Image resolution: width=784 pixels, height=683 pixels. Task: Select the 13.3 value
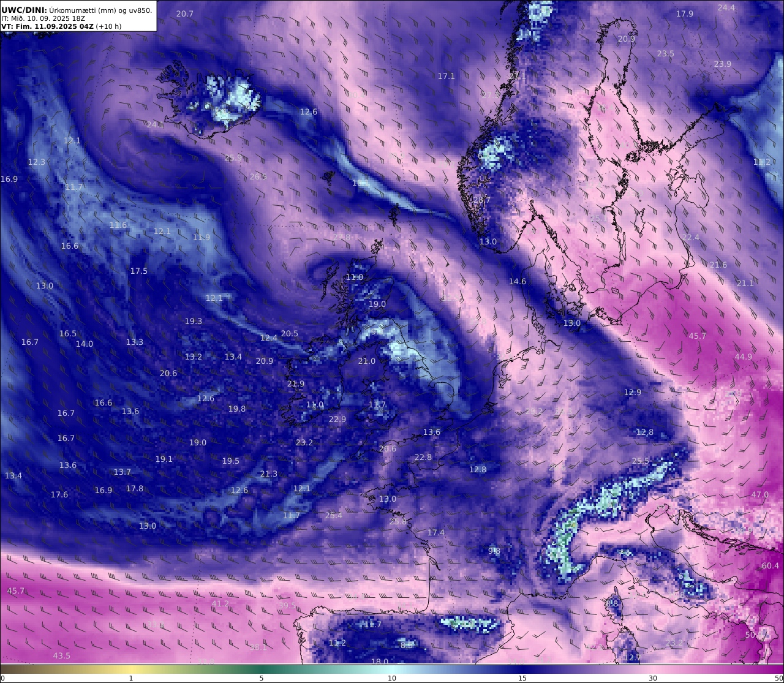[134, 342]
